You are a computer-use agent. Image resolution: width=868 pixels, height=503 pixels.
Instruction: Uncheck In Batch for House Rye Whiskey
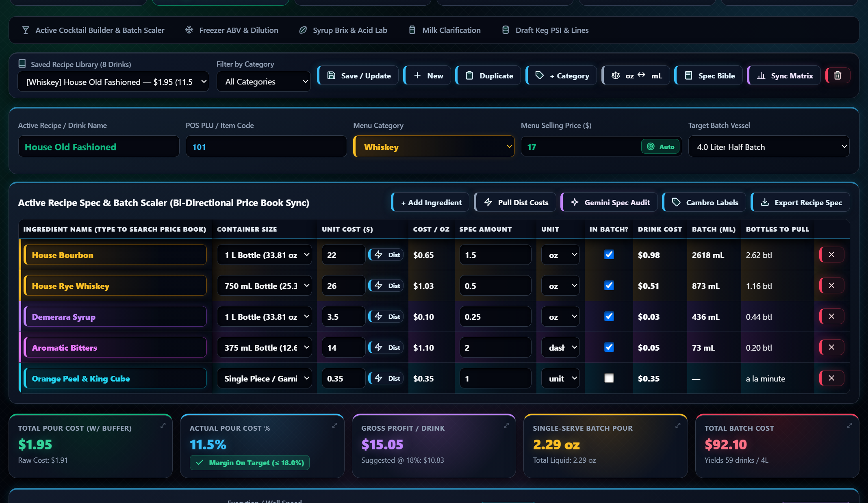(609, 286)
